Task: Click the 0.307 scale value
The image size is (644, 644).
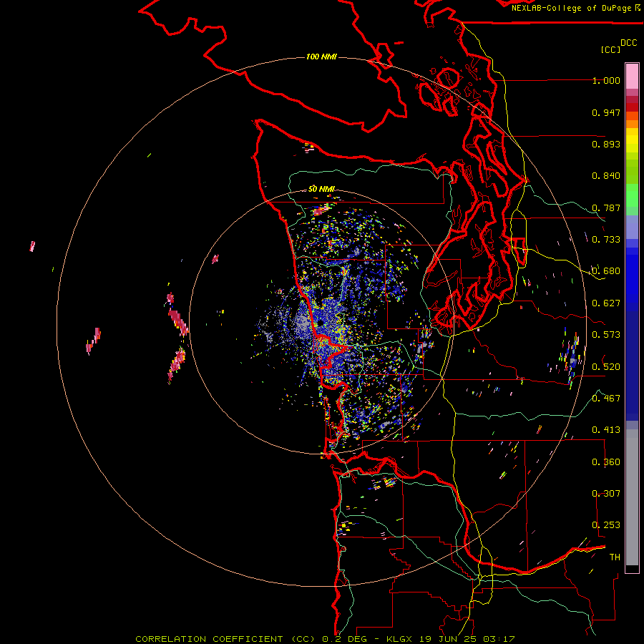Action: pos(606,494)
